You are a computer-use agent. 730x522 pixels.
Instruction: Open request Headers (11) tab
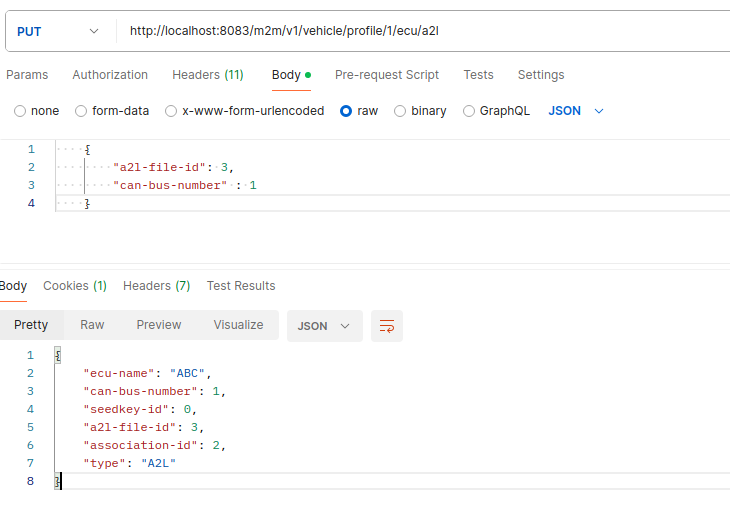tap(207, 75)
